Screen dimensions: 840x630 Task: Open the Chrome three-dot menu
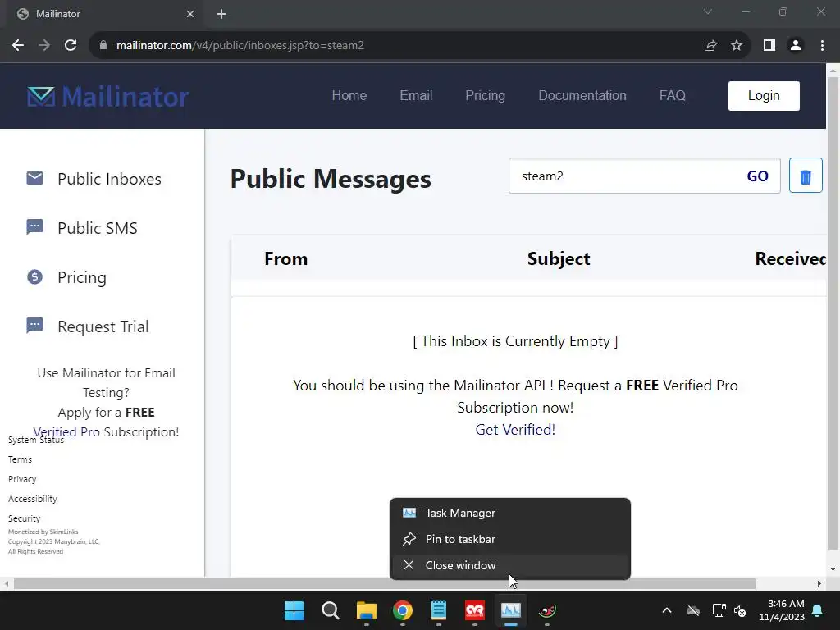pos(822,46)
